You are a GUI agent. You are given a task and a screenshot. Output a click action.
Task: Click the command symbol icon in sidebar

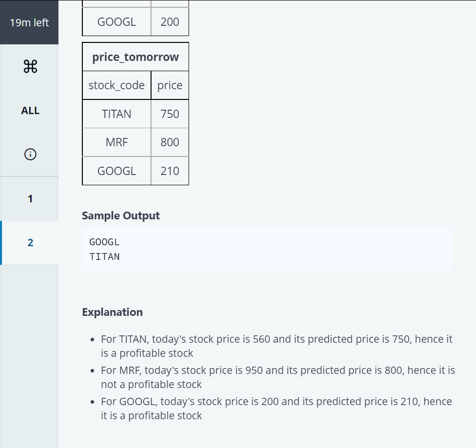coord(30,67)
